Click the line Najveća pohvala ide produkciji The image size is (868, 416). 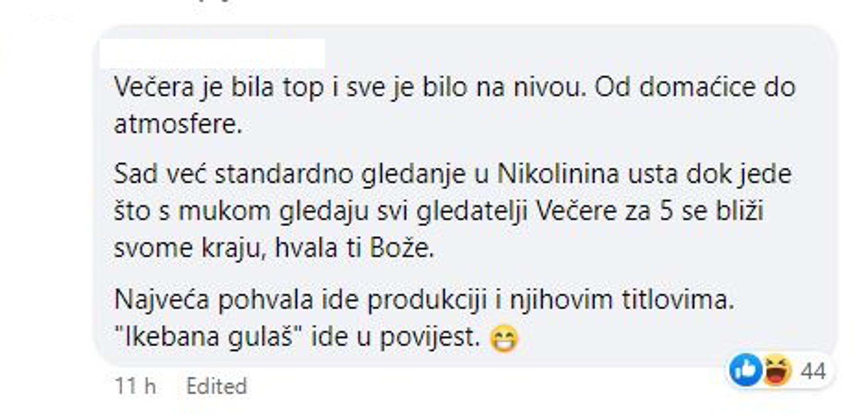425,300
